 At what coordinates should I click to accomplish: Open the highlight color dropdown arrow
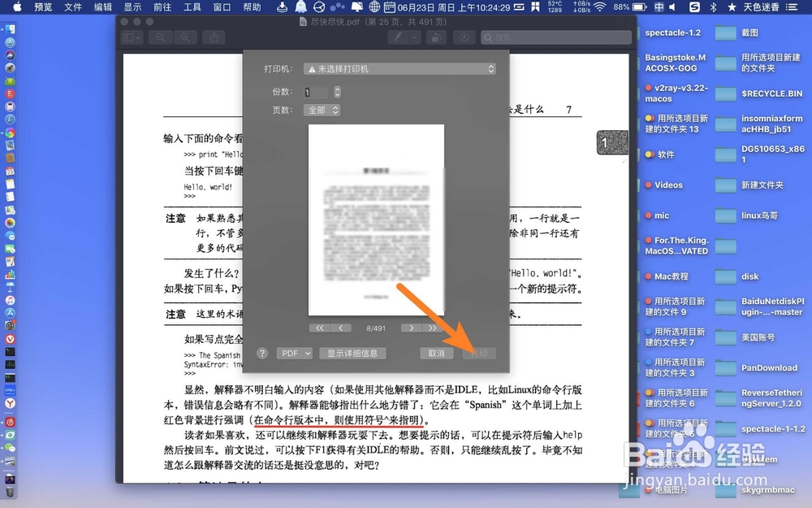coord(414,37)
